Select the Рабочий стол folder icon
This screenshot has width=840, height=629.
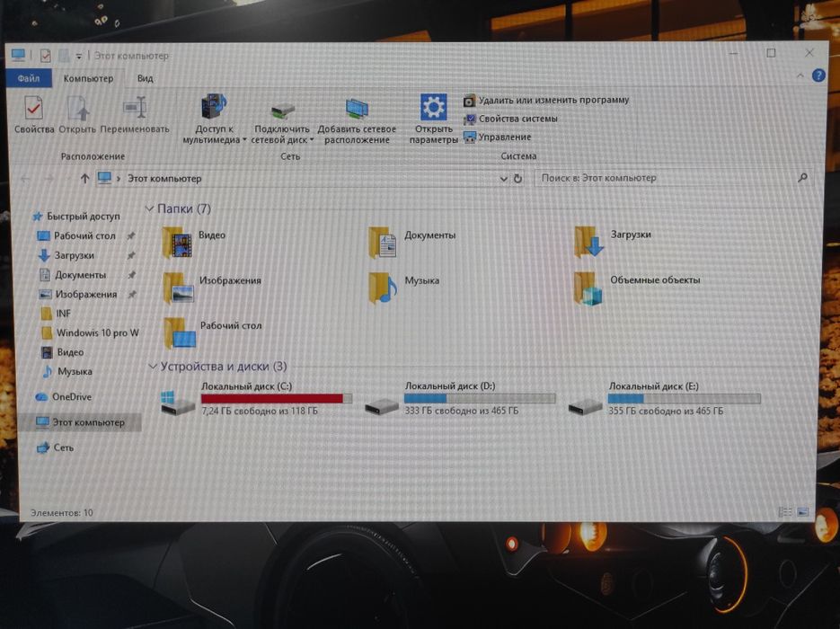pyautogui.click(x=180, y=333)
